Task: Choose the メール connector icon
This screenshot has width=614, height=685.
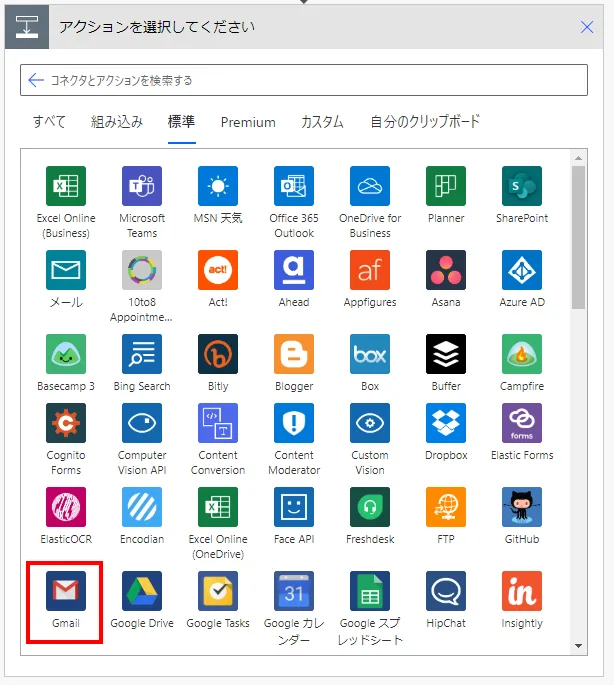Action: pyautogui.click(x=66, y=270)
